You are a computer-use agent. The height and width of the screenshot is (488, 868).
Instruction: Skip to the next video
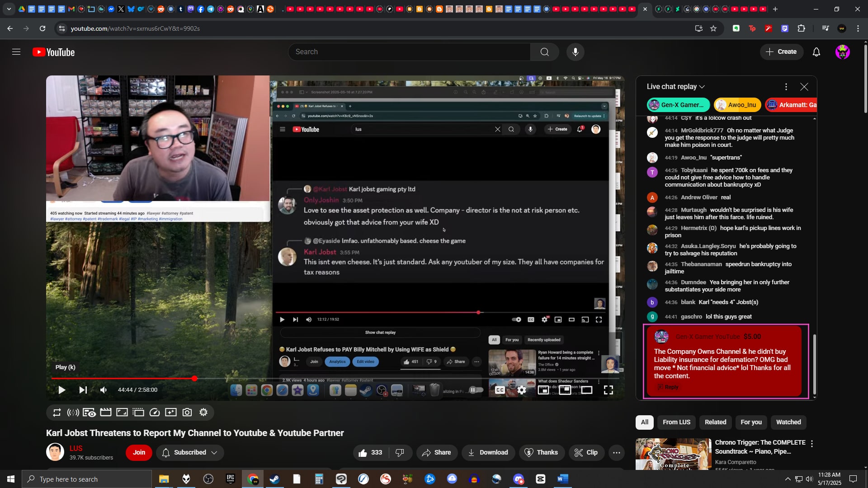coord(83,390)
